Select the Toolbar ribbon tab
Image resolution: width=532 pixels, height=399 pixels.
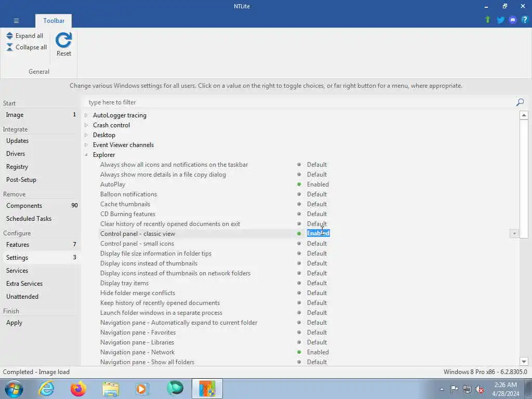[x=54, y=21]
